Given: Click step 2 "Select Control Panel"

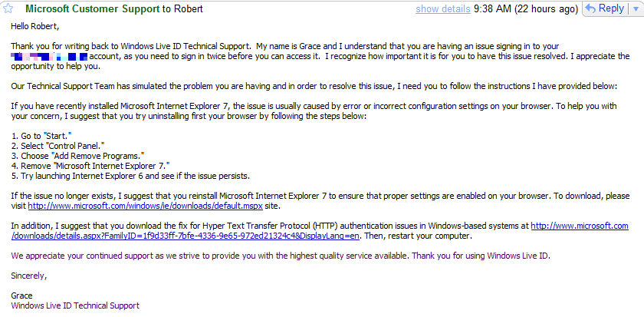Looking at the screenshot, I should (54, 146).
